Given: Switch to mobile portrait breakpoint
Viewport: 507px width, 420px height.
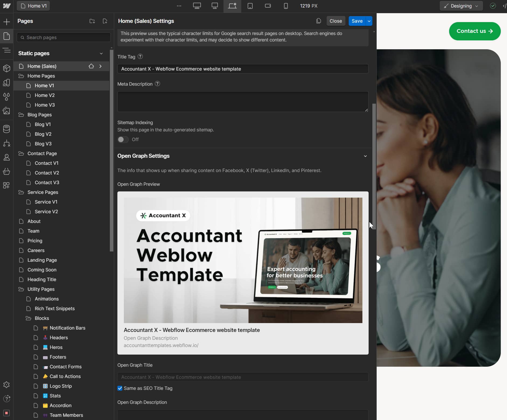Looking at the screenshot, I should [285, 6].
